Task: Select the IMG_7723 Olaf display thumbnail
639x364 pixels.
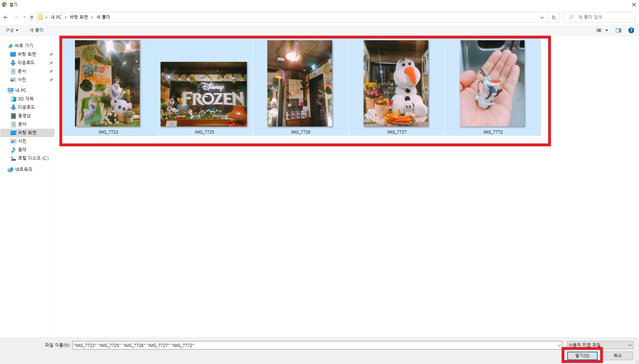Action: 108,83
